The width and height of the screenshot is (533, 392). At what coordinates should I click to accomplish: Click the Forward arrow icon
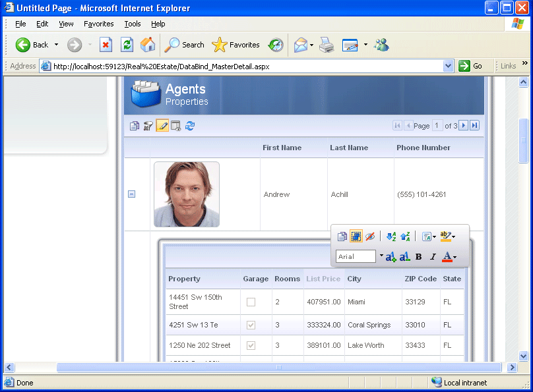(x=74, y=45)
